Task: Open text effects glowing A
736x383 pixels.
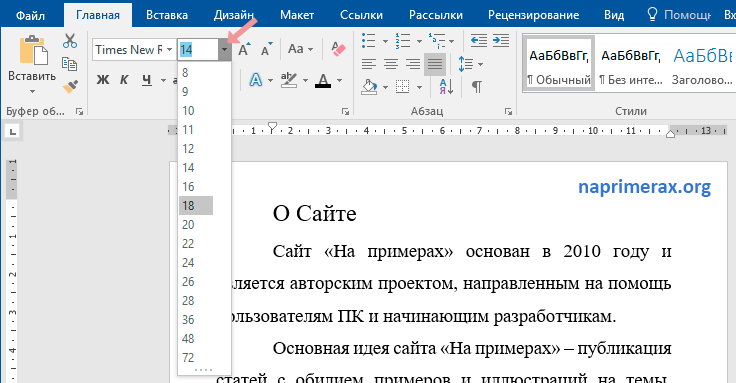Action: tap(256, 80)
